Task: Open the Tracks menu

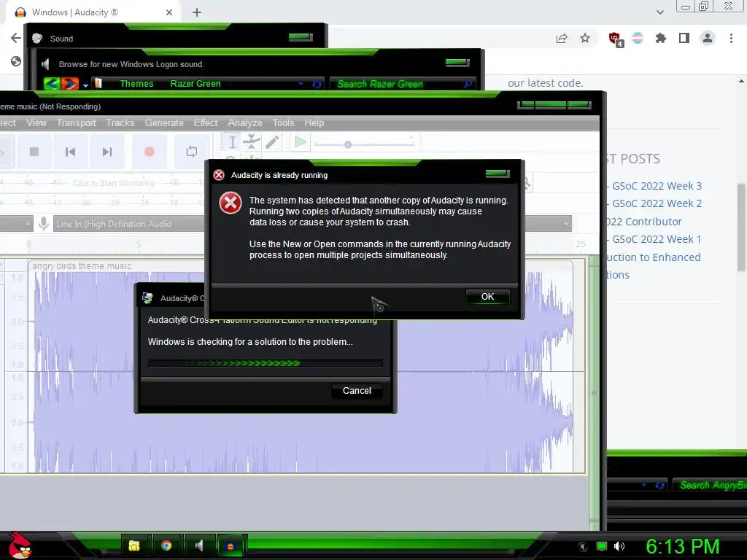Action: point(120,122)
